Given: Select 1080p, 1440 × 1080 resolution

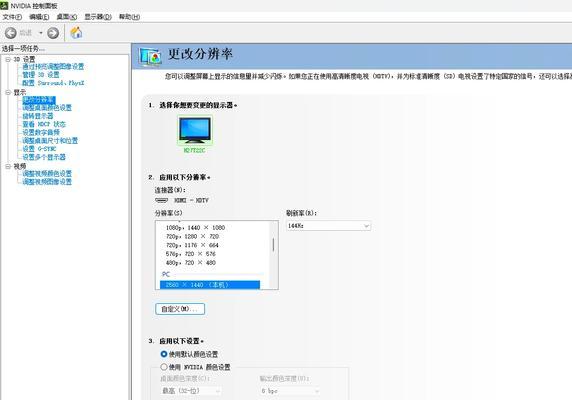Looking at the screenshot, I should click(195, 228).
